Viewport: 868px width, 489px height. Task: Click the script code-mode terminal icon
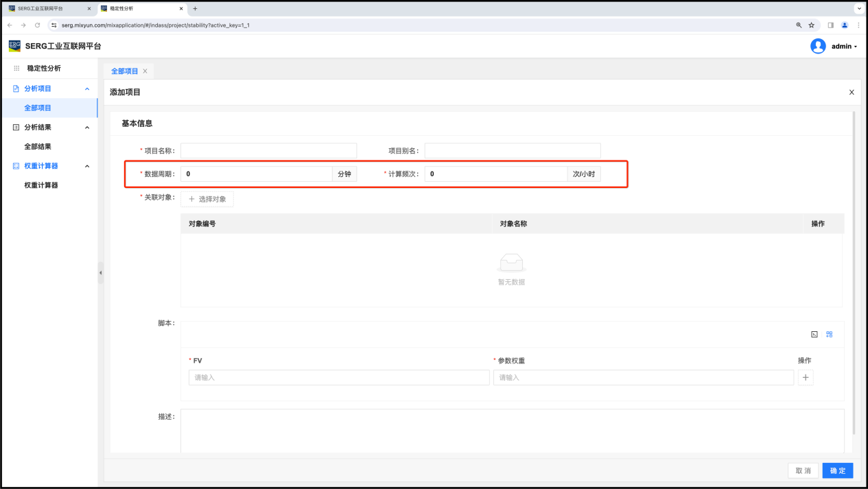point(814,335)
